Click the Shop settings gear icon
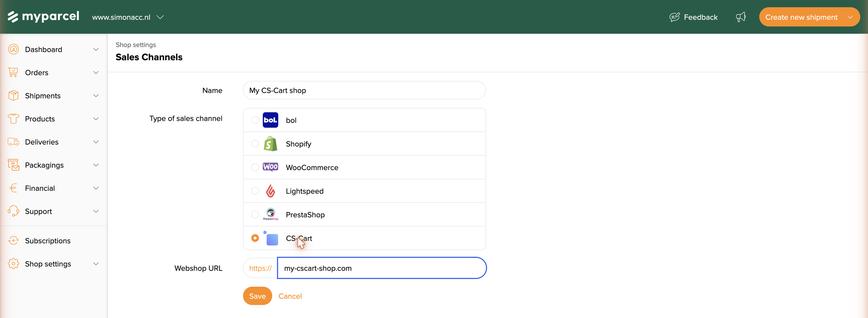 [x=14, y=264]
